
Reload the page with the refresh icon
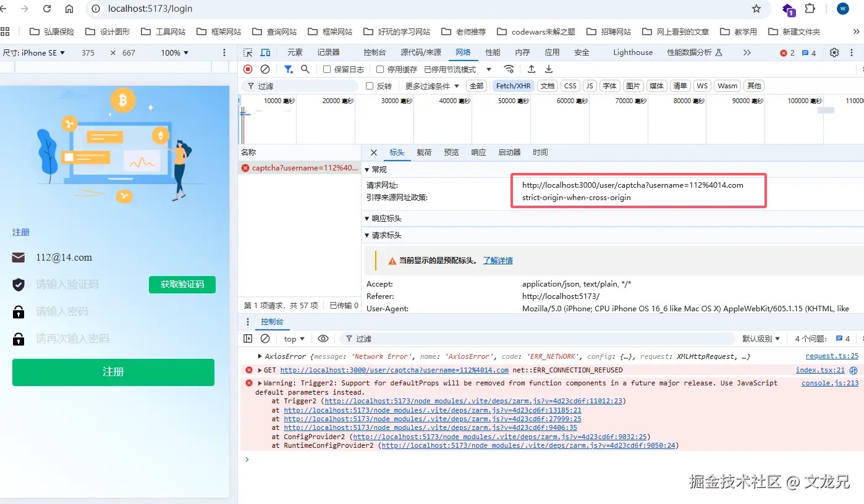(47, 9)
